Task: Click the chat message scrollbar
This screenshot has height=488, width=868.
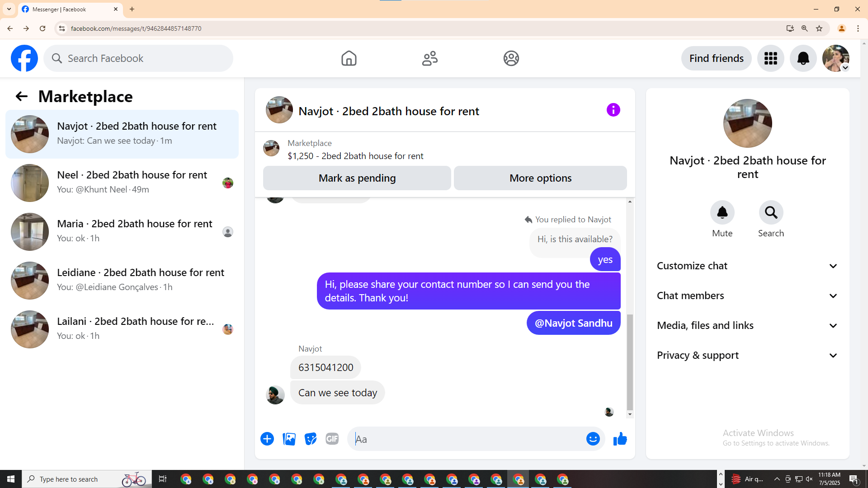Action: pyautogui.click(x=630, y=361)
